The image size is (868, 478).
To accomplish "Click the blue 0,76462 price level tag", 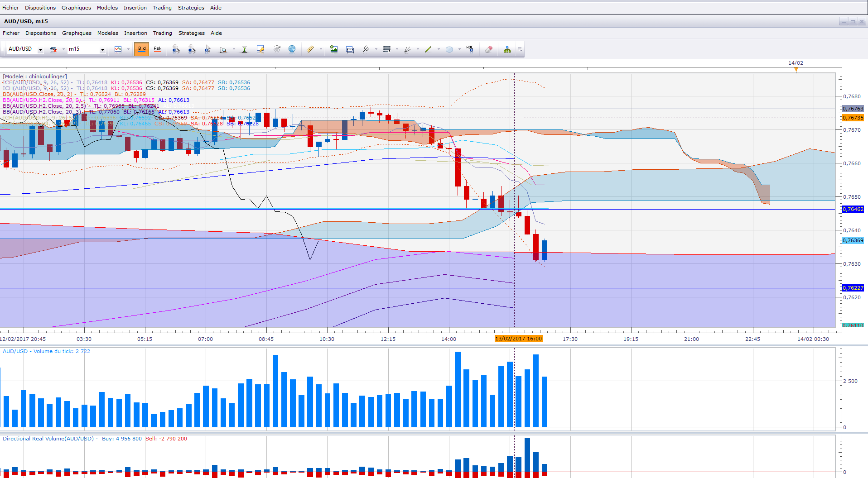I will 853,209.
